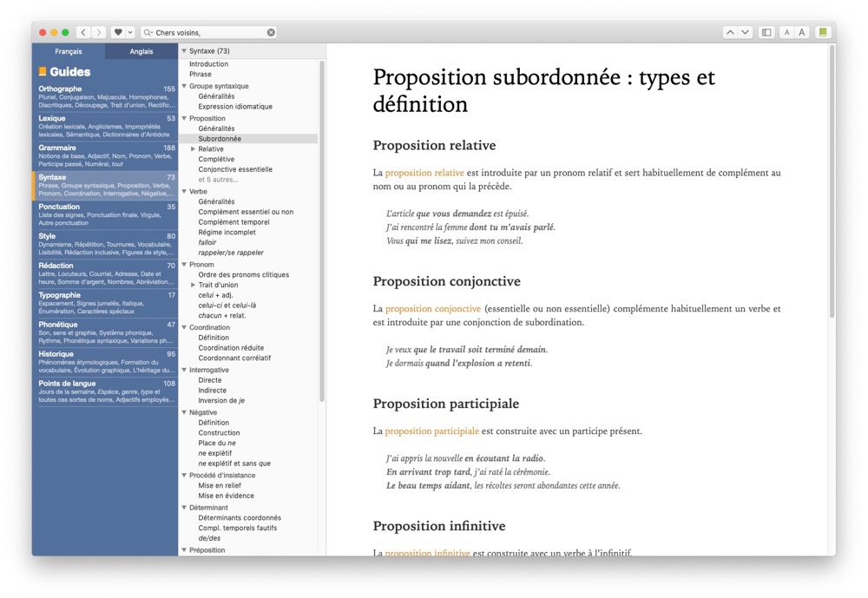
Task: Collapse the Verbe section
Action: (x=184, y=191)
